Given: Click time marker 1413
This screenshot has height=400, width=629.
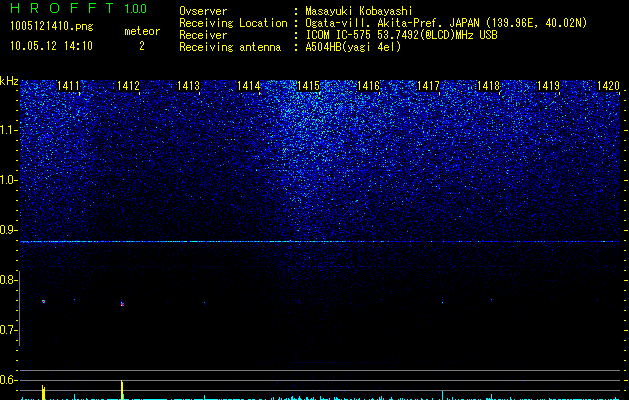Looking at the screenshot, I should click(x=188, y=86).
